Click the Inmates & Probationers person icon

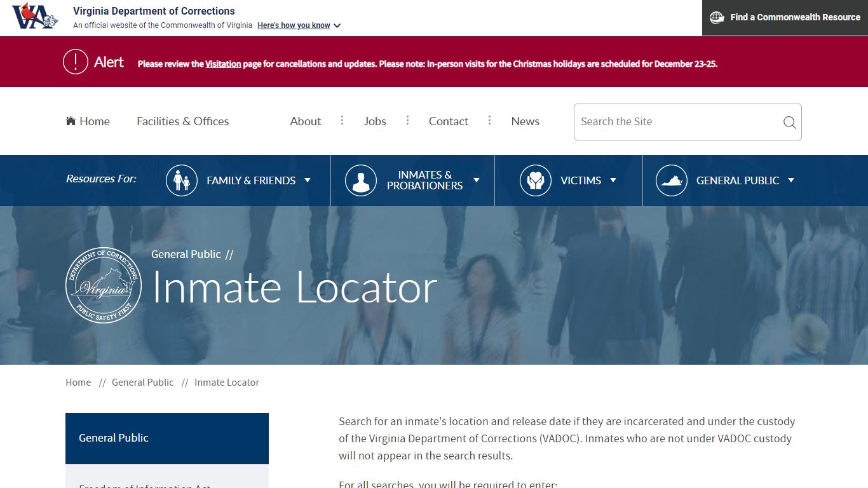click(x=361, y=180)
